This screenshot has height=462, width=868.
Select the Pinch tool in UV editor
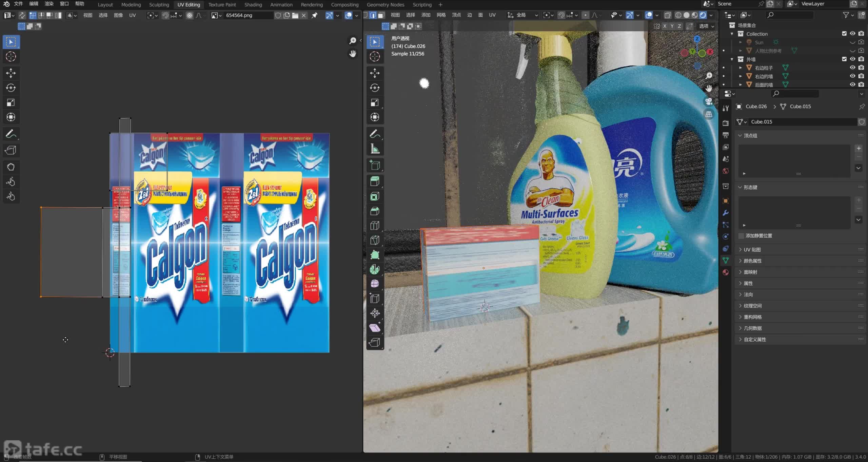point(11,196)
